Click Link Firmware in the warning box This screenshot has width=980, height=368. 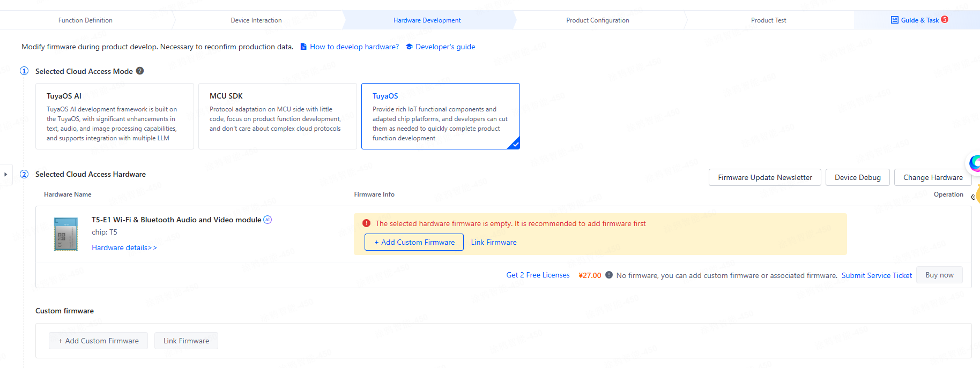point(494,242)
